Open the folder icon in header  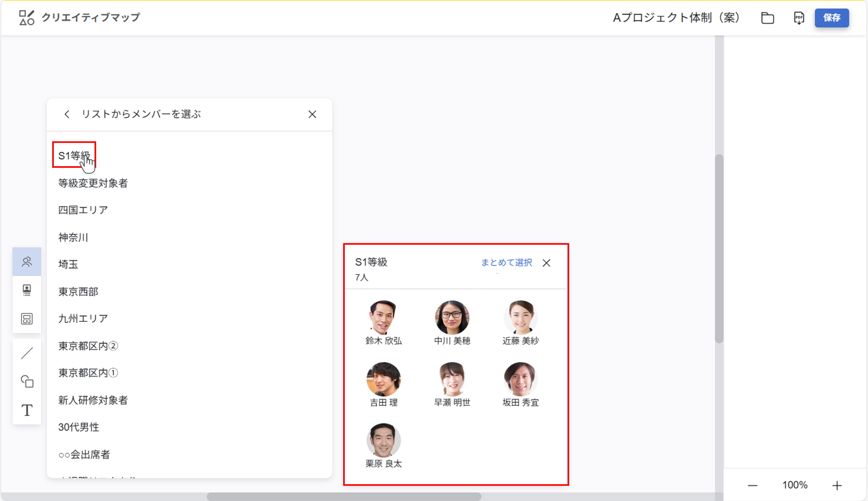coord(767,18)
